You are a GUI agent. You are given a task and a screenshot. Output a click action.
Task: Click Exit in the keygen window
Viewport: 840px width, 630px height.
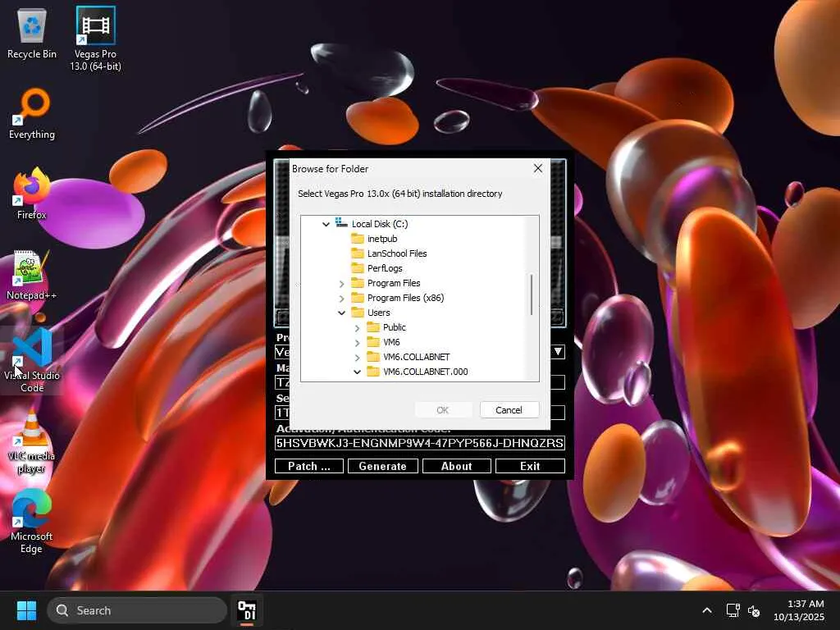coord(530,466)
